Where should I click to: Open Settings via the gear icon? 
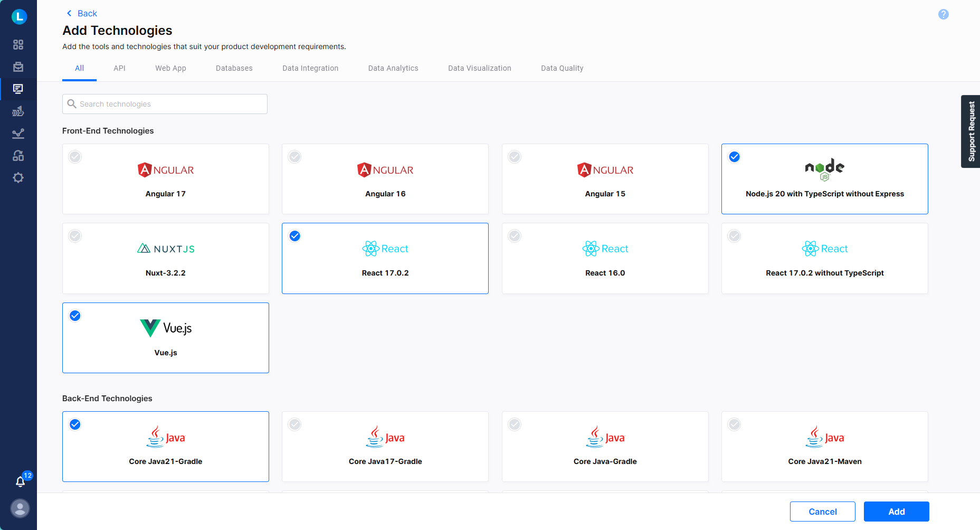tap(18, 178)
